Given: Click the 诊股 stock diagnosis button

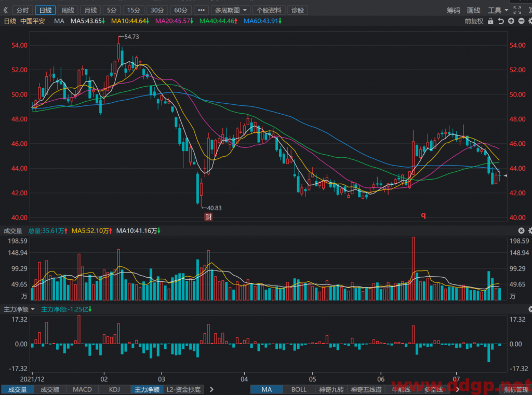Looking at the screenshot, I should point(298,10).
